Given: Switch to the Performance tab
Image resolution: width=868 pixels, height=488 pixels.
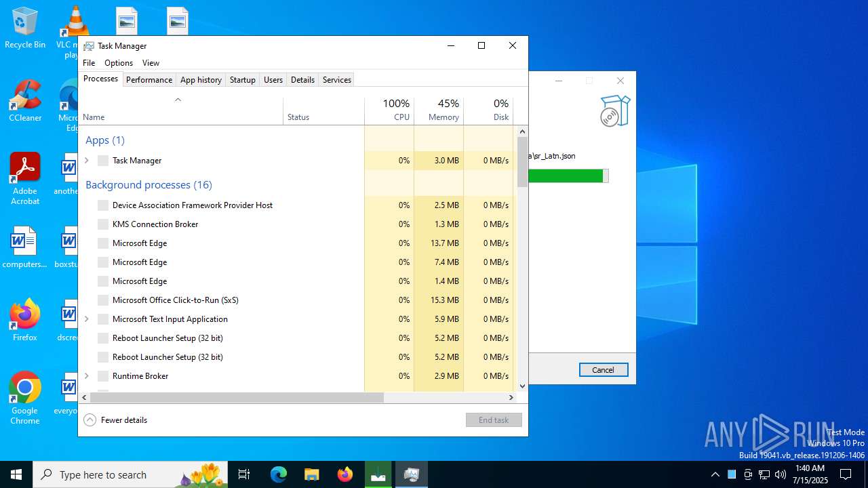Looking at the screenshot, I should 149,80.
